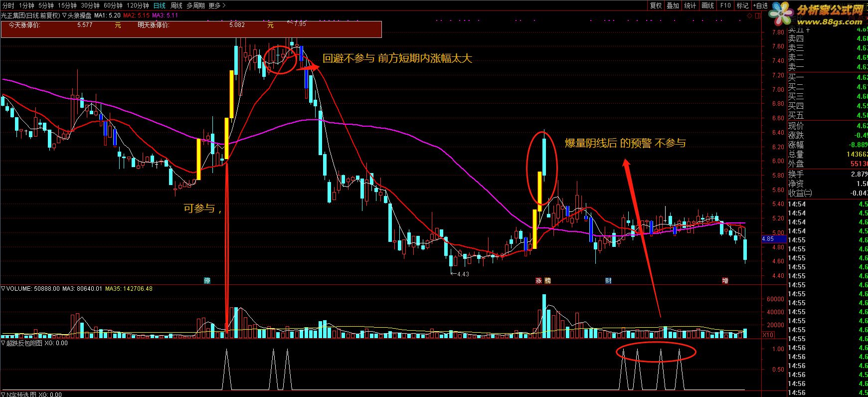Screen dimensions: 868x397
Task: Click the 4.43 low price label
Action: tap(463, 274)
